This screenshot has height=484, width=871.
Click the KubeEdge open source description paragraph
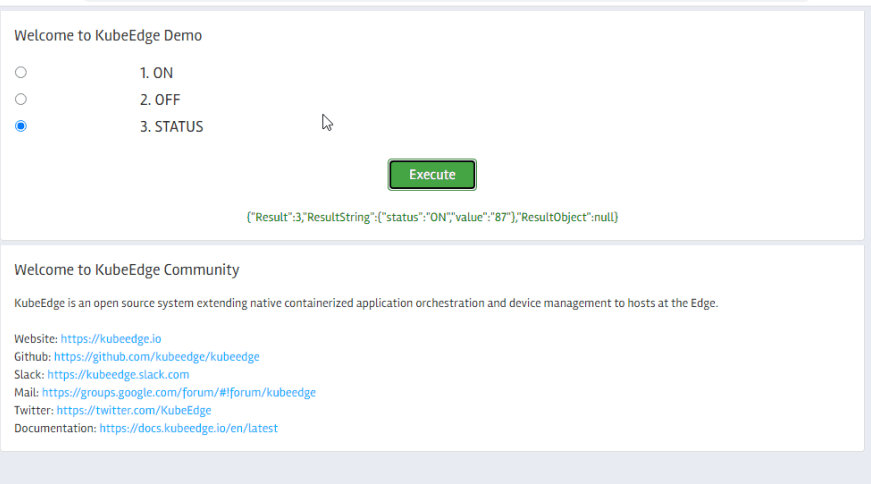366,303
